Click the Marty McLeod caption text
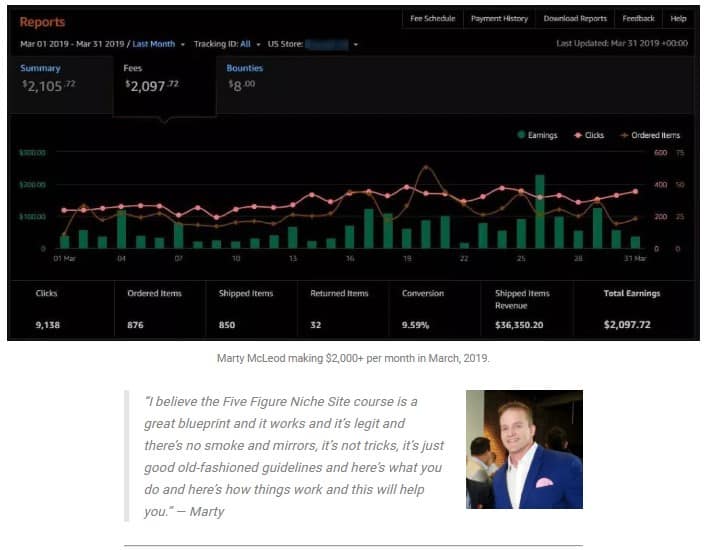707x550 pixels. tap(353, 358)
